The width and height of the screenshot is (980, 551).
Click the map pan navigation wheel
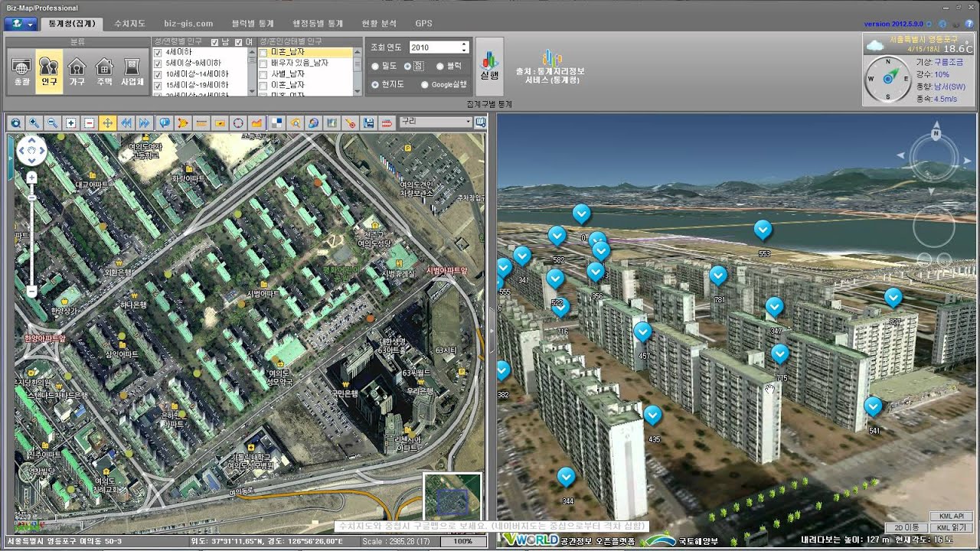31,151
